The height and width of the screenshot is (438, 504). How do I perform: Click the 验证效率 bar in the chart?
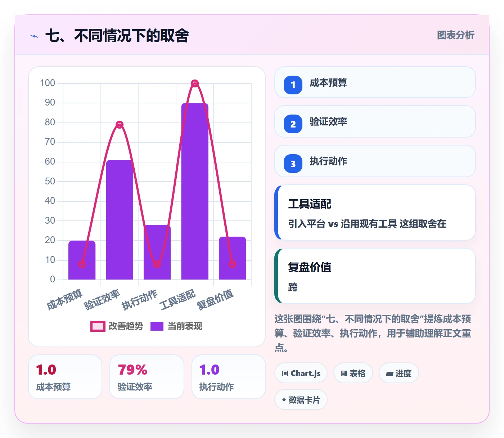120,220
